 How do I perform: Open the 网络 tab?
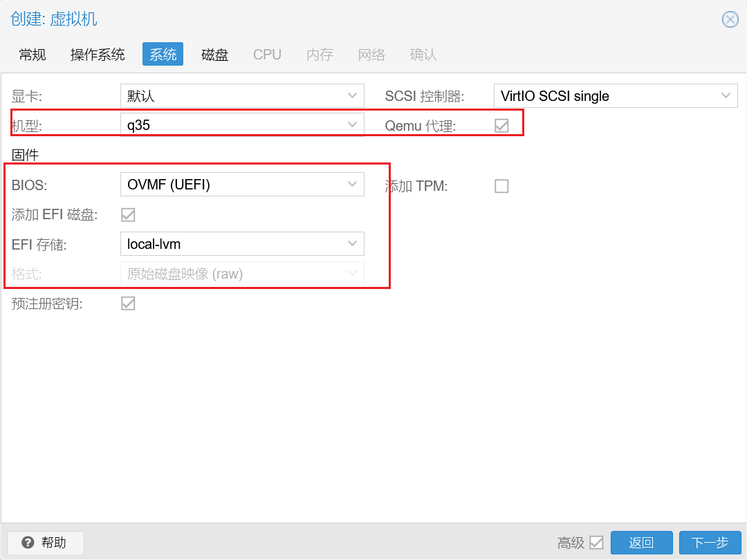(371, 55)
